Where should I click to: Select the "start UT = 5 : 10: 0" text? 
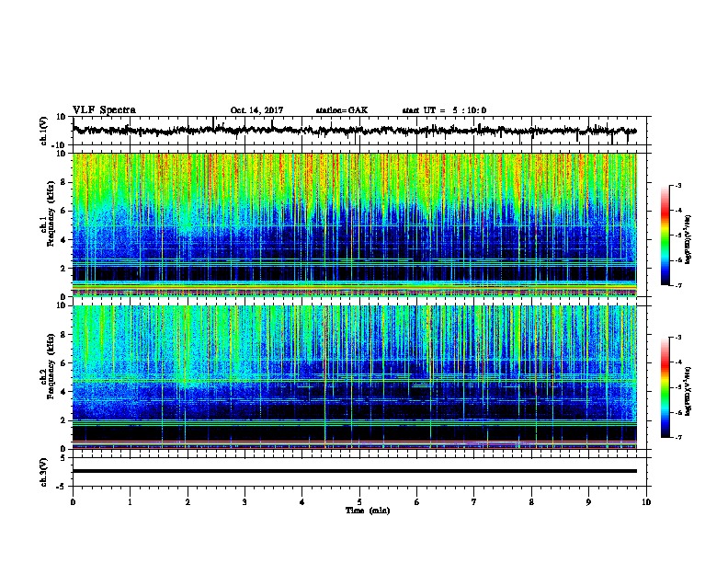pyautogui.click(x=444, y=110)
